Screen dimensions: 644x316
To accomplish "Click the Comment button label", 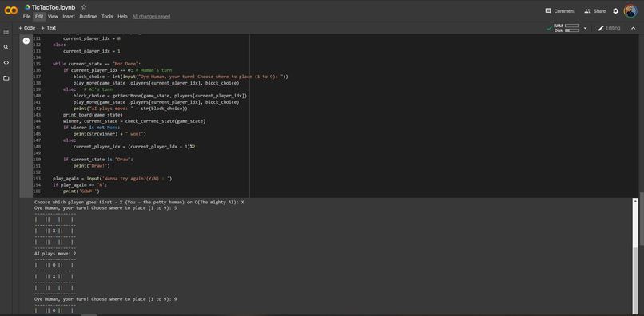I will pos(564,11).
